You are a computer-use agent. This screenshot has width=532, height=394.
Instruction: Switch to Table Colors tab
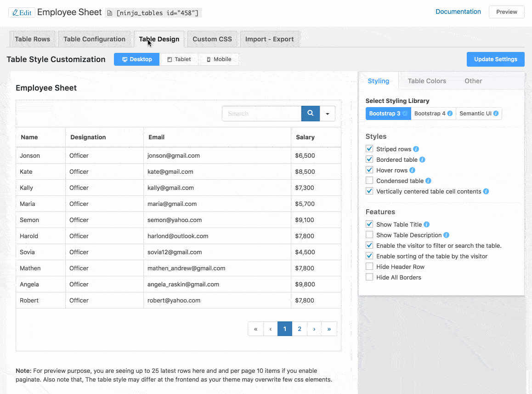coord(427,81)
